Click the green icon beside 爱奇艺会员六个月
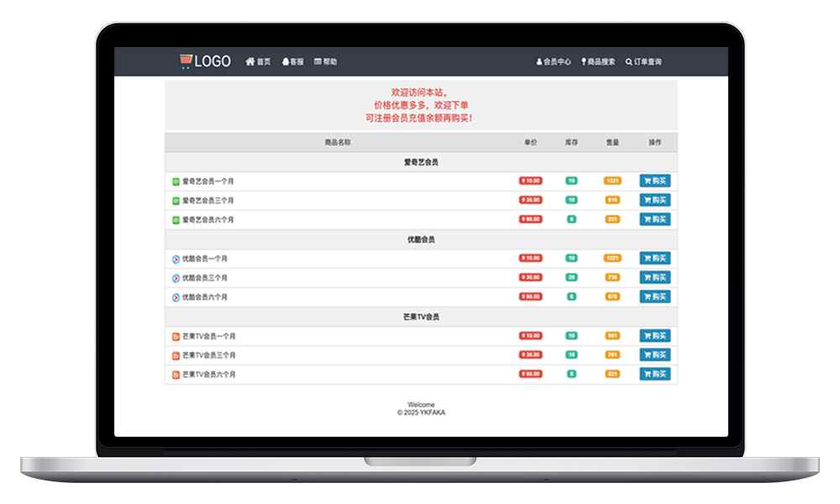This screenshot has height=504, width=840. [176, 220]
